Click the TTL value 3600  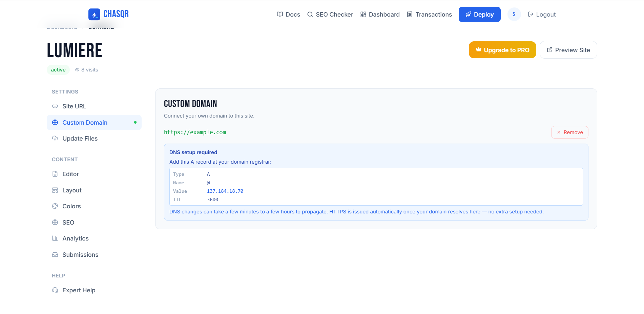point(212,200)
